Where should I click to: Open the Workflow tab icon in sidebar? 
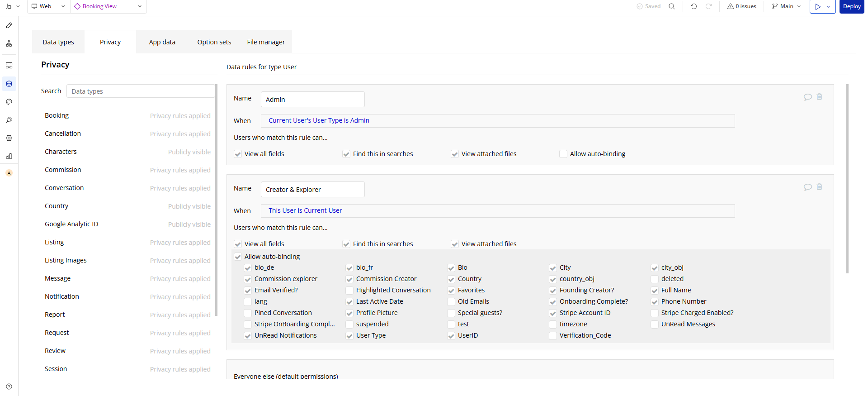tap(9, 44)
